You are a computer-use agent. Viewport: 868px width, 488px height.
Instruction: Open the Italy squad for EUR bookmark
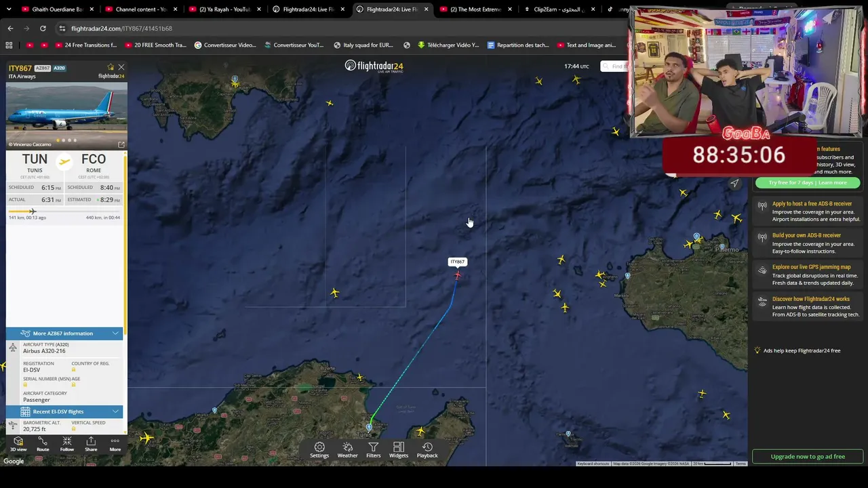click(363, 45)
